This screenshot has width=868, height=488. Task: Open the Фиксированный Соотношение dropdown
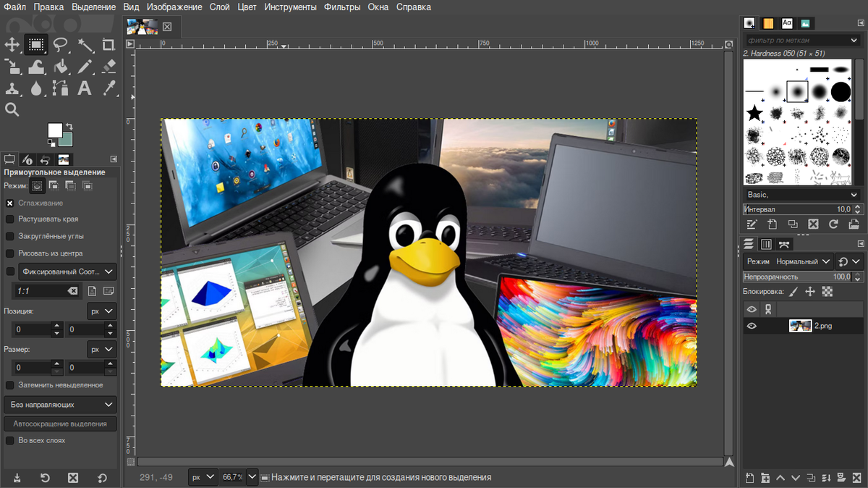pyautogui.click(x=67, y=272)
